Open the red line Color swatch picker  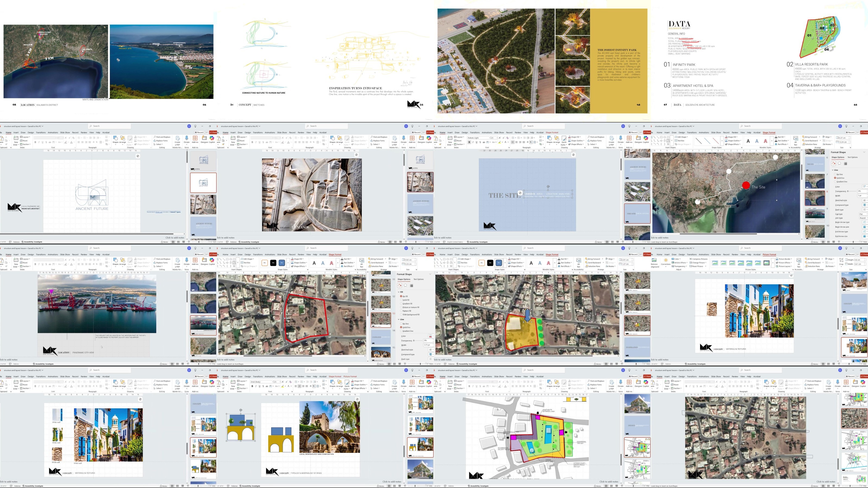tap(430, 336)
